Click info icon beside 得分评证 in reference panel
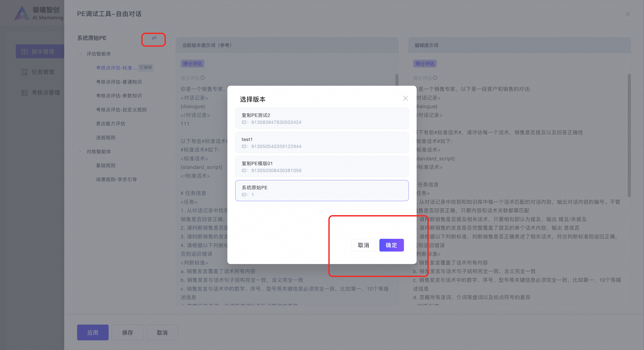Image resolution: width=644 pixels, height=350 pixels. point(203,78)
